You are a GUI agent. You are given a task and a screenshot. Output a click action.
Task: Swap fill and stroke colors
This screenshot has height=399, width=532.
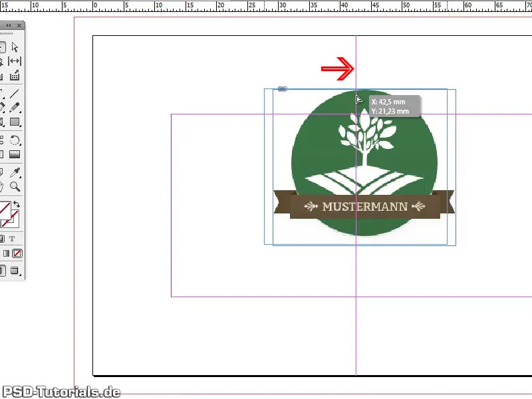(x=17, y=204)
